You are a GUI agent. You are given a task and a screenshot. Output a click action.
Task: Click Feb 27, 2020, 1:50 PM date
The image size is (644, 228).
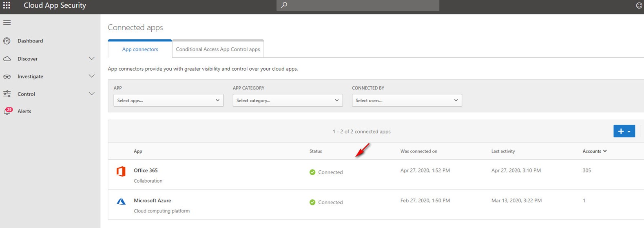[425, 201]
